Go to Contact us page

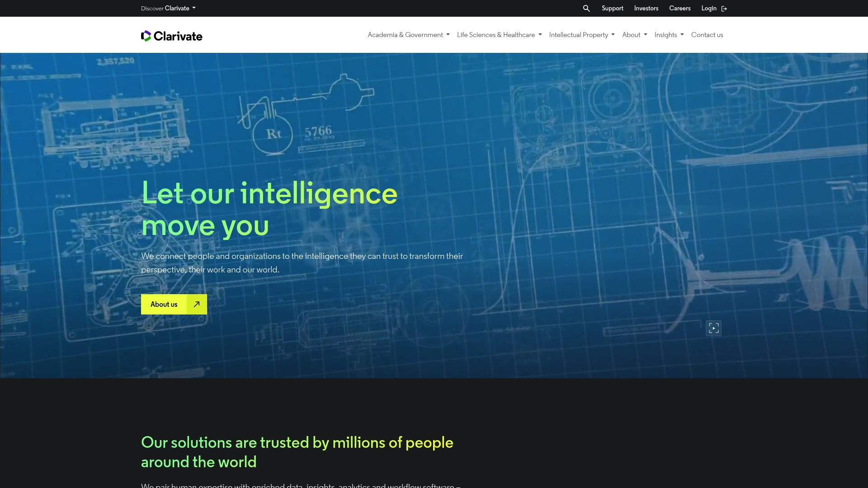[x=707, y=35]
